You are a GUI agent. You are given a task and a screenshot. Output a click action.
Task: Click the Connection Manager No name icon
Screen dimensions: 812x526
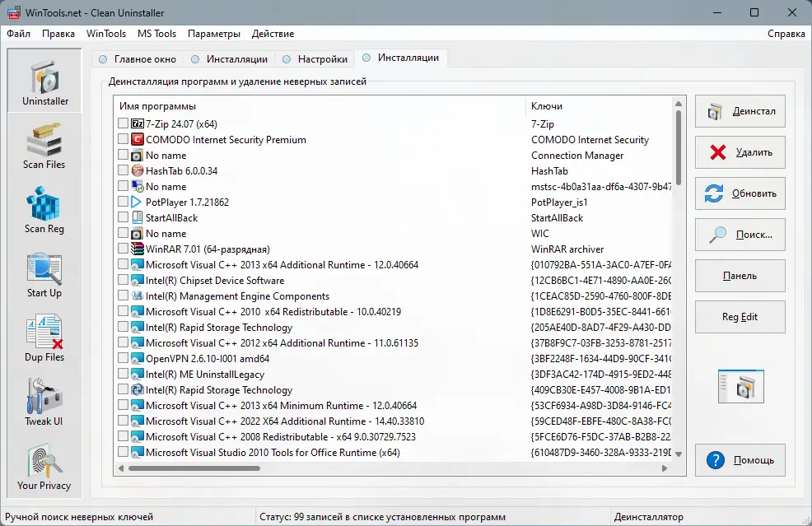coord(138,155)
